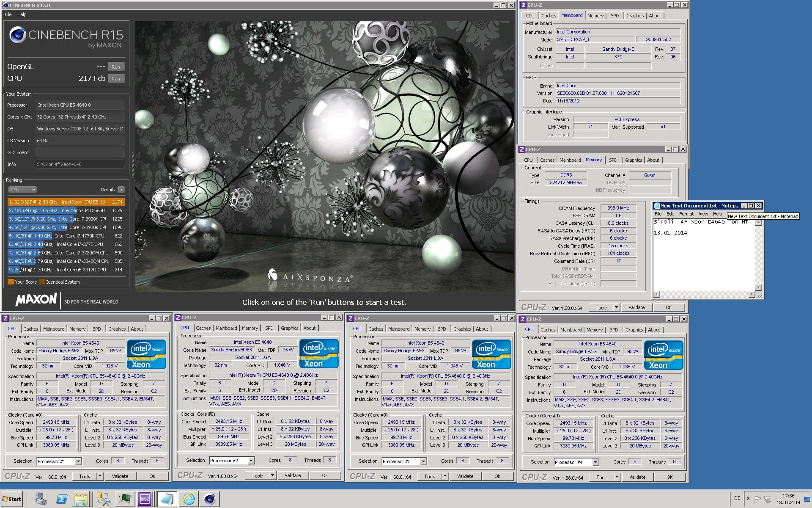Click the Identical System legend swatch
Viewport: 812px width, 508px height.
pyautogui.click(x=42, y=282)
